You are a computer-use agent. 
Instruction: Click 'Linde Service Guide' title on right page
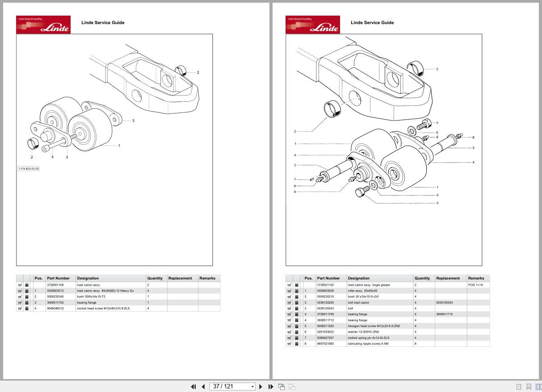[372, 22]
